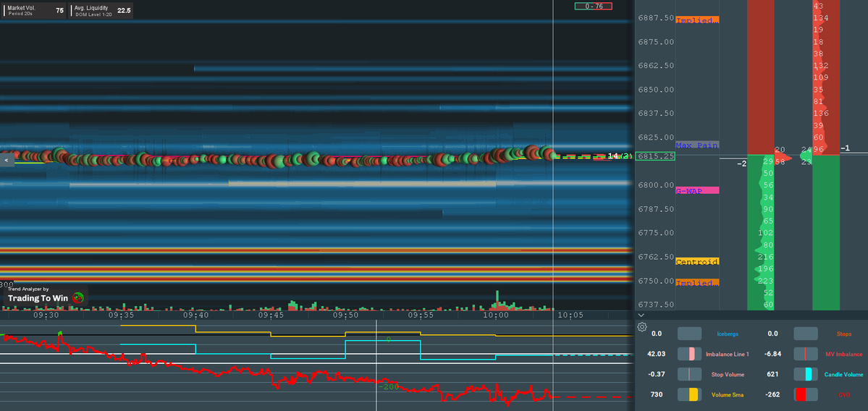
Task: Click the 14 (3) last trade label
Action: click(620, 156)
